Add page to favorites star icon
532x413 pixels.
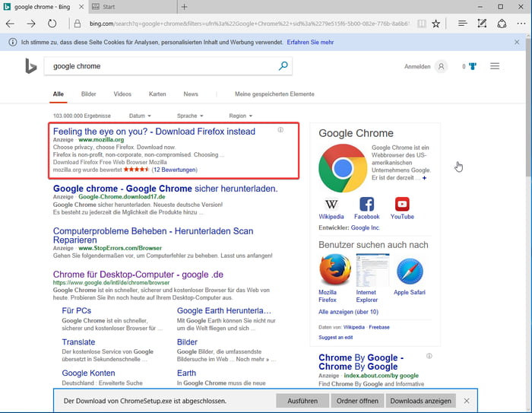coord(436,24)
